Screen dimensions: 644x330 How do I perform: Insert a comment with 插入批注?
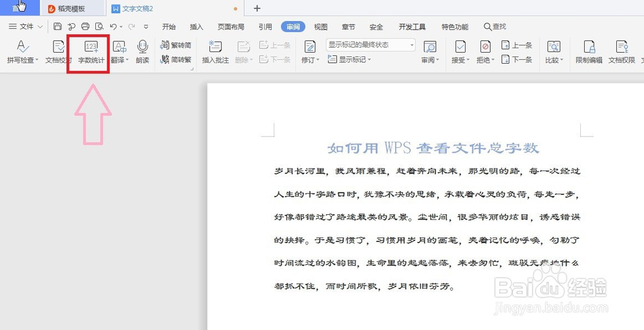(215, 51)
